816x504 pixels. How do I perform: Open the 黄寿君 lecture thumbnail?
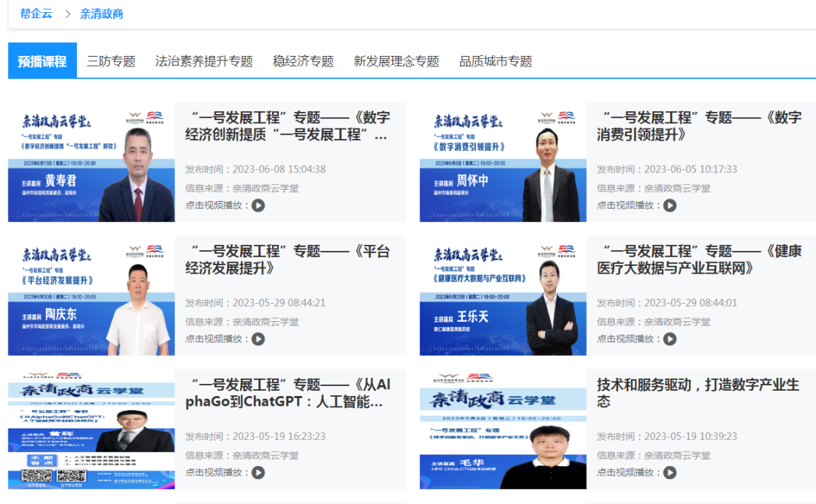click(x=91, y=163)
